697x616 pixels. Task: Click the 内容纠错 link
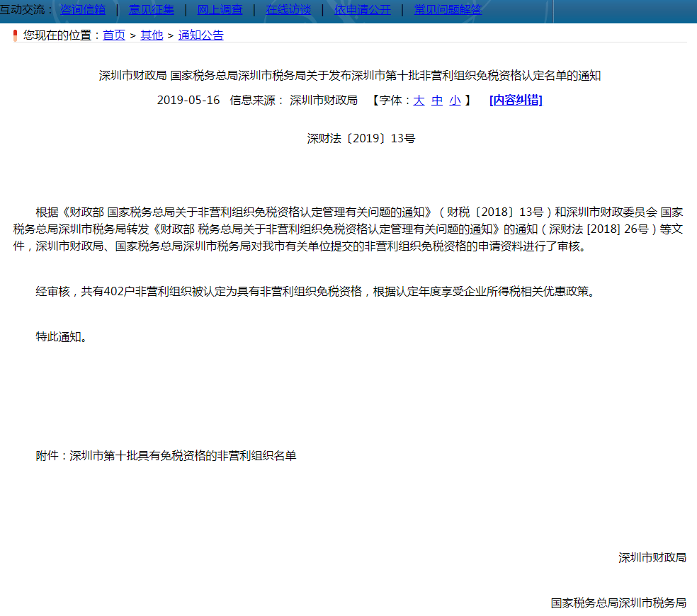coord(516,101)
